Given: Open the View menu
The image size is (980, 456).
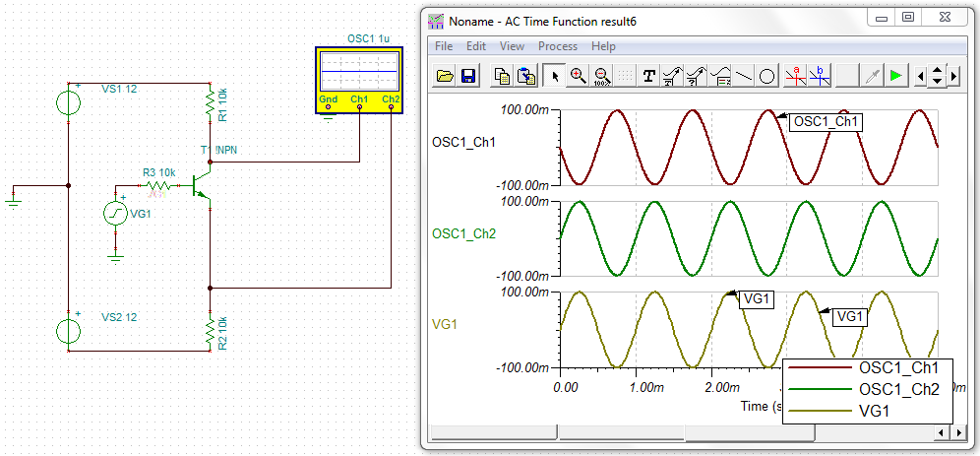Looking at the screenshot, I should tap(512, 46).
